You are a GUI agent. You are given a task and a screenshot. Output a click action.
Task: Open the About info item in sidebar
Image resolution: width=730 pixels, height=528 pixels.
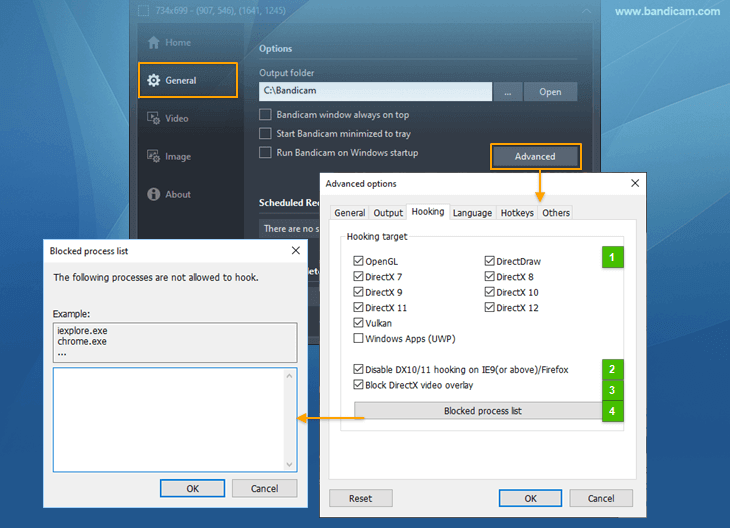tap(169, 194)
